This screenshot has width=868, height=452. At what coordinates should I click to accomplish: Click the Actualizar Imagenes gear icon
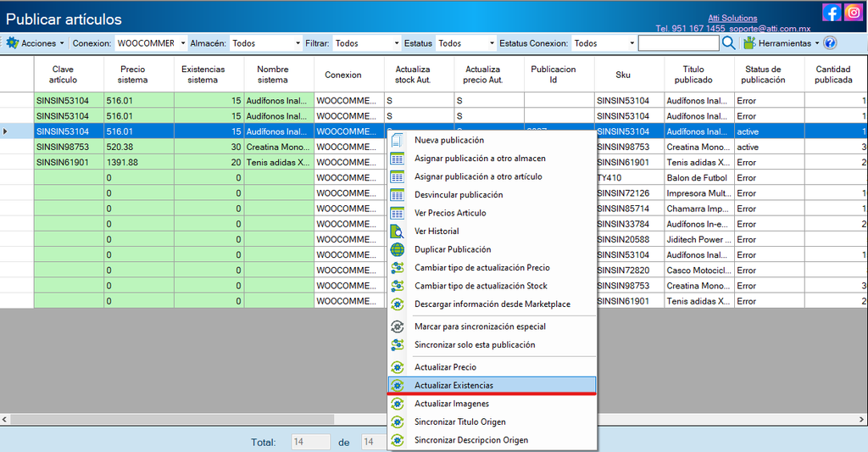click(397, 404)
